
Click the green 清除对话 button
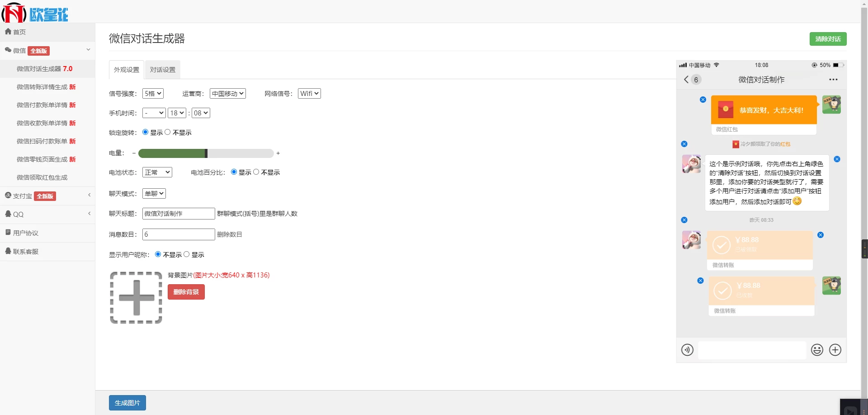click(828, 39)
